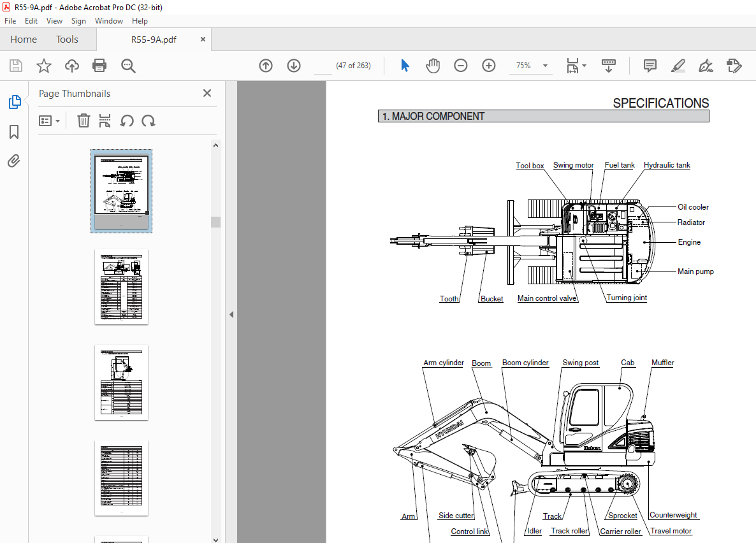Collapse the navigation pane with divider arrow
This screenshot has width=756, height=543.
click(x=231, y=314)
